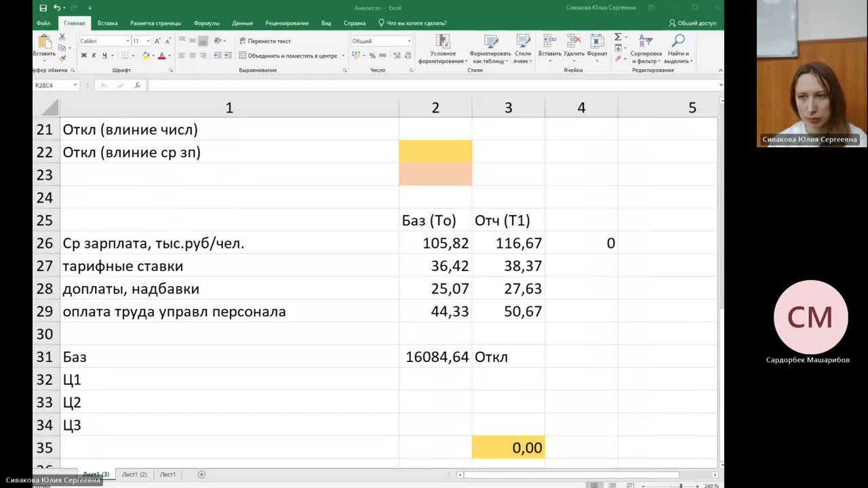Image resolution: width=868 pixels, height=488 pixels.
Task: Apply the yellow fill color bucket
Action: coord(146,56)
